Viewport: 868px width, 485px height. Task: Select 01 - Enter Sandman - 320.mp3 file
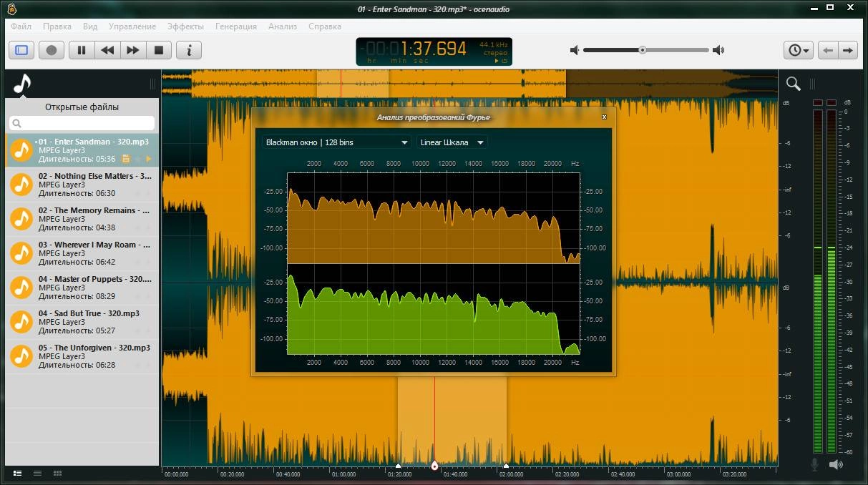pyautogui.click(x=82, y=150)
